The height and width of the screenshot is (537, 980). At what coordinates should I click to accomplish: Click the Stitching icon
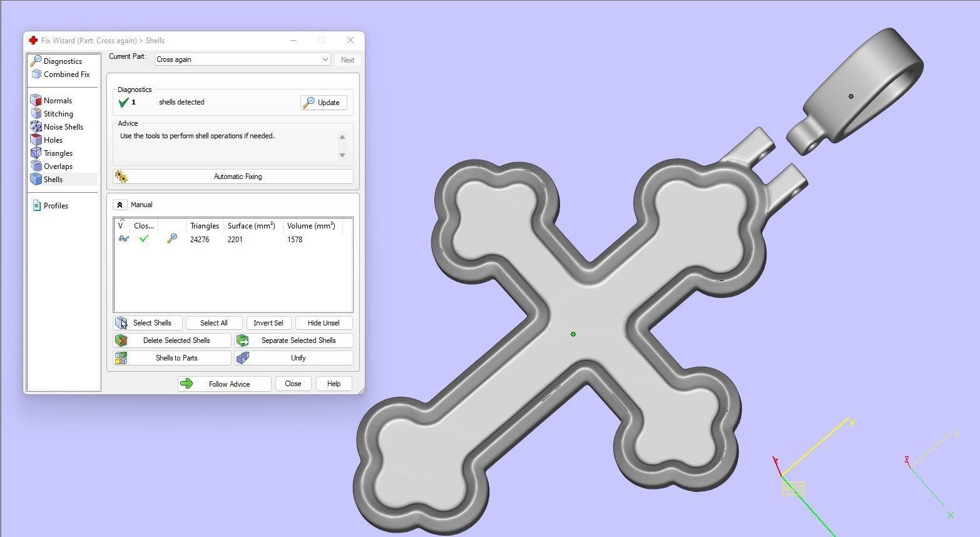click(x=36, y=113)
